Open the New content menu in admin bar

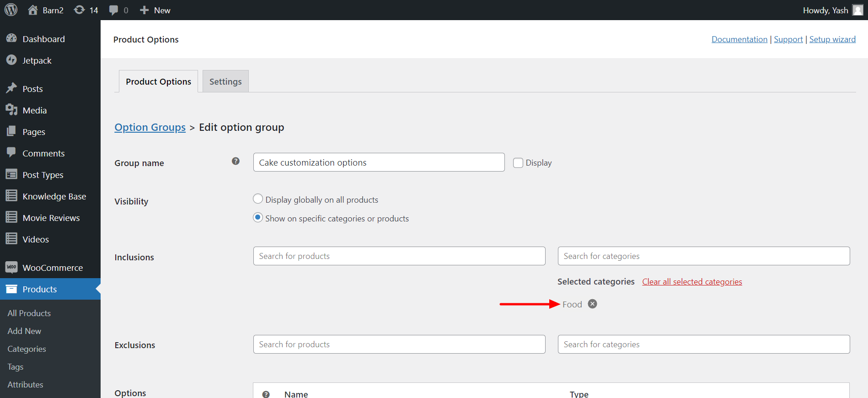(x=155, y=10)
